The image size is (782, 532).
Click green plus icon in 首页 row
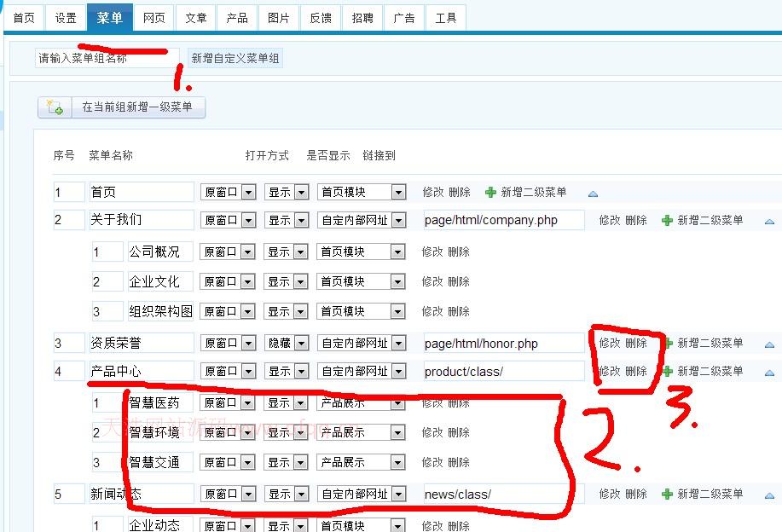[490, 192]
